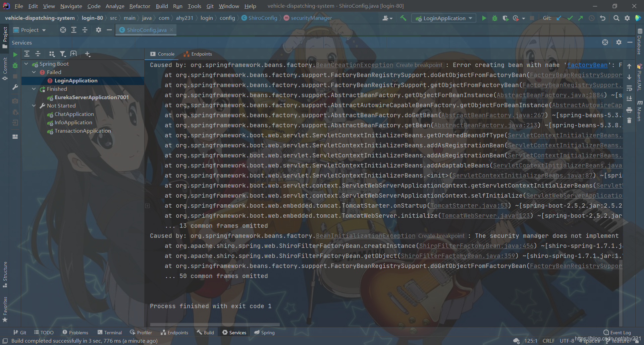The width and height of the screenshot is (644, 345).
Task: Open the Project view dropdown
Action: [x=30, y=30]
